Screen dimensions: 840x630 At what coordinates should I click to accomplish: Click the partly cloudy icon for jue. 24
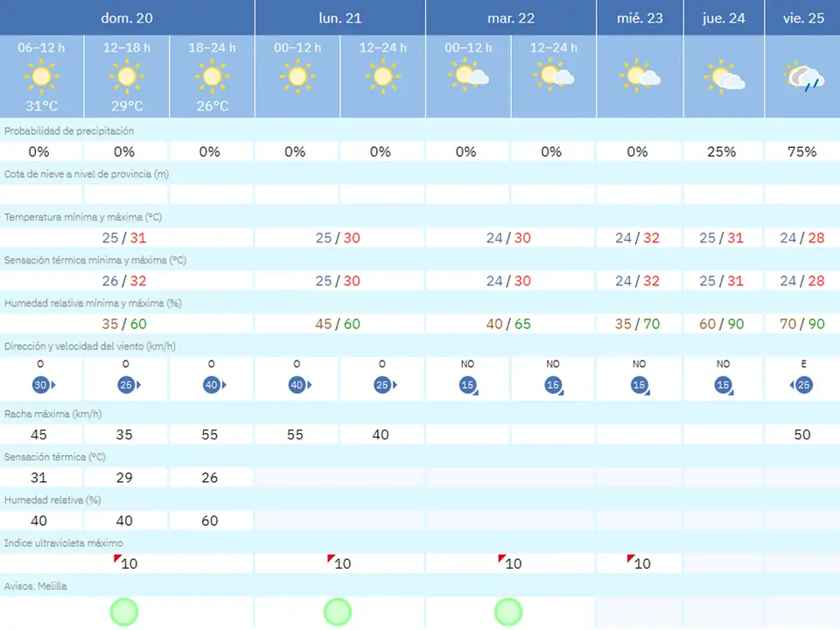click(x=724, y=77)
